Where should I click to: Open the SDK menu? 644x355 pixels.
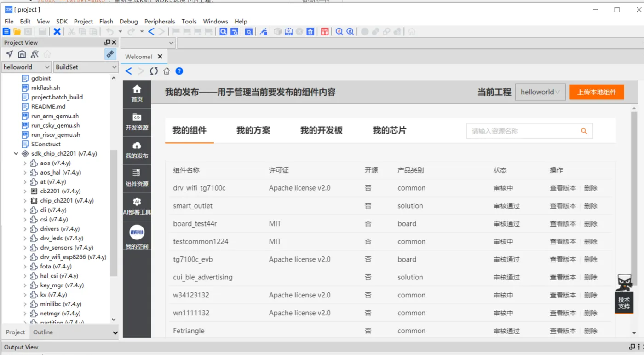pos(62,21)
